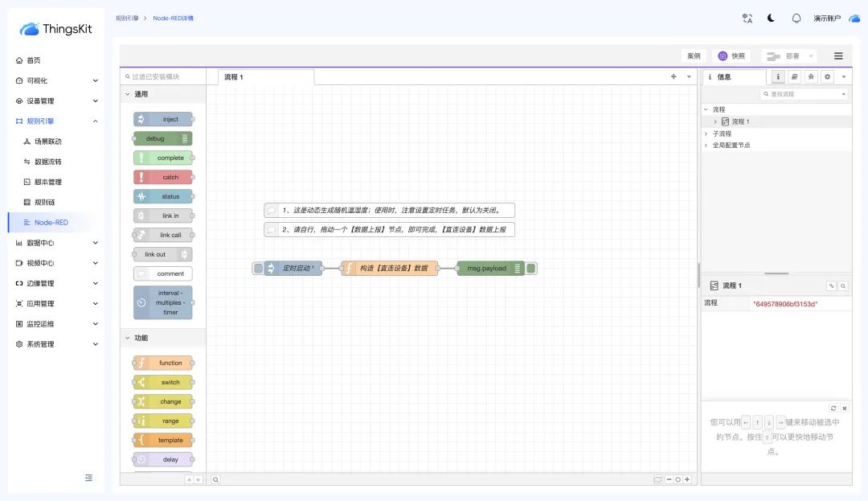This screenshot has height=501, width=868.
Task: Click the edit icon beside 流程 1
Action: [831, 285]
